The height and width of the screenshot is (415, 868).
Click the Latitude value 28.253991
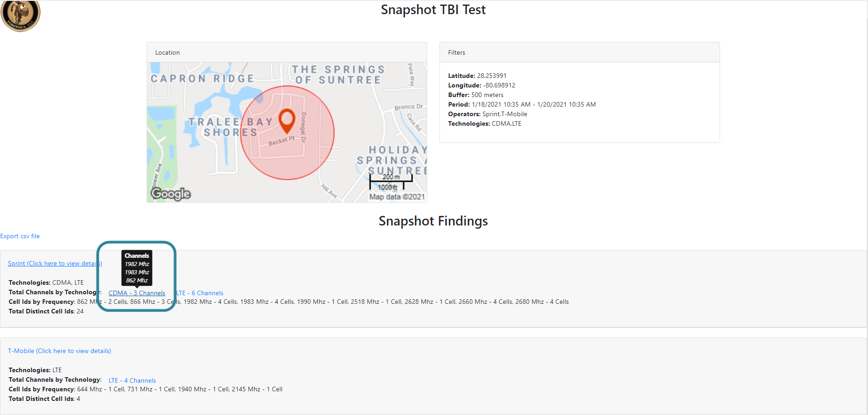click(491, 76)
